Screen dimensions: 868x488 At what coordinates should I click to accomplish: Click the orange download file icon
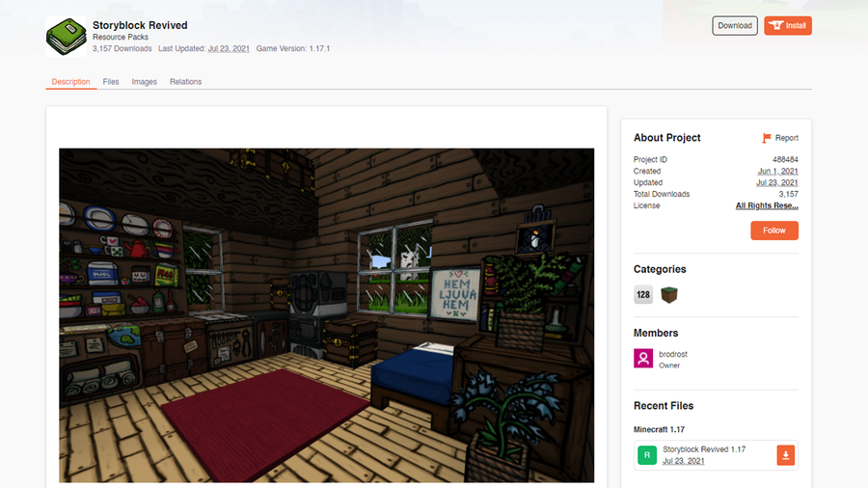[x=786, y=455]
